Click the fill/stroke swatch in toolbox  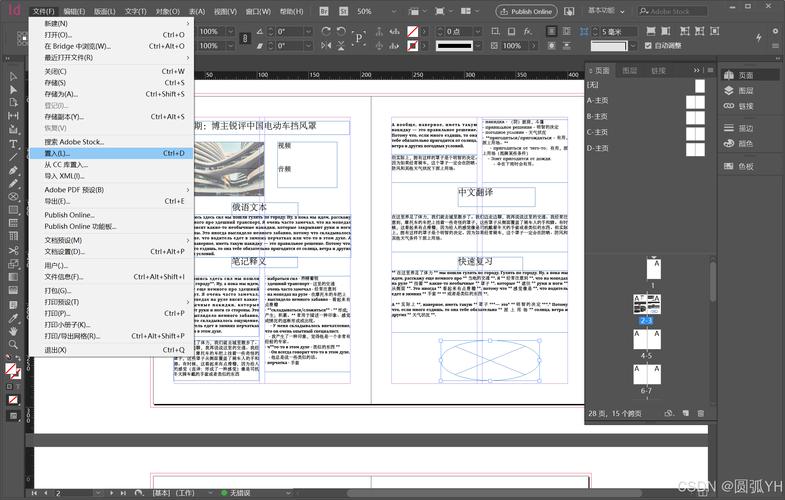[x=12, y=370]
